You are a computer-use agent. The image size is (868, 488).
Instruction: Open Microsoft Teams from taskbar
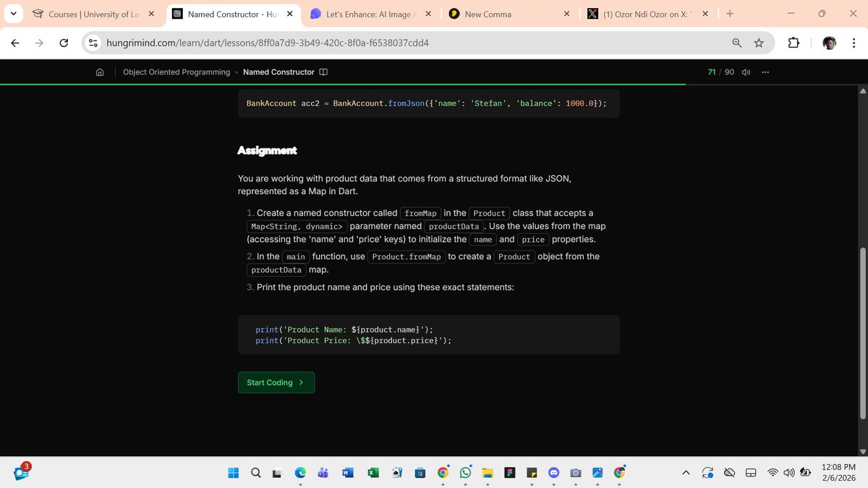[323, 473]
